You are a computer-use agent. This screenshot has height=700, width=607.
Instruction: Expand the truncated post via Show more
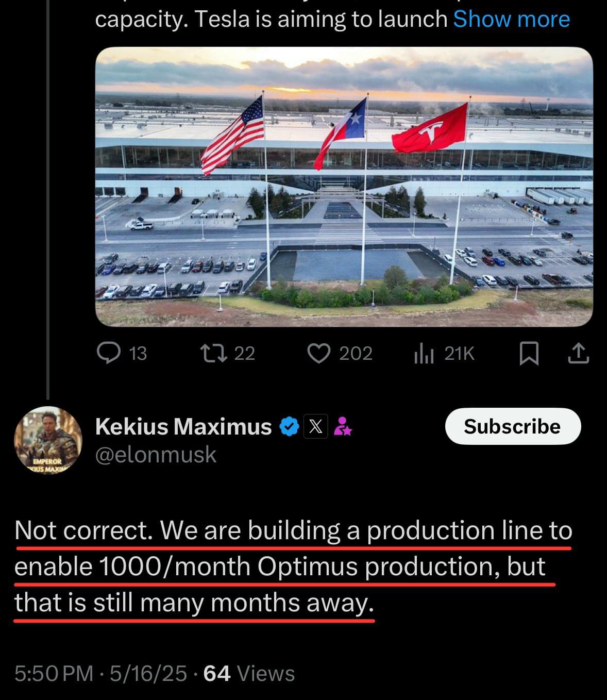click(511, 19)
